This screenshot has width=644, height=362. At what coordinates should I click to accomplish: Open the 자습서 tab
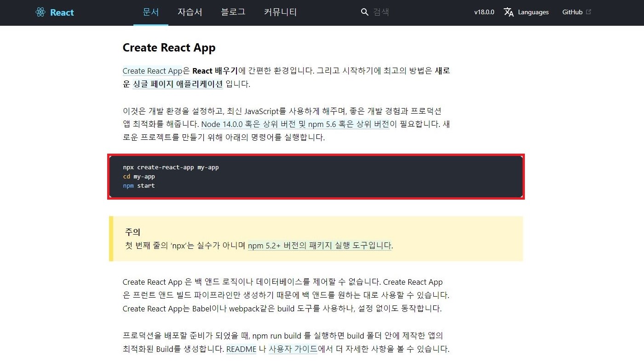tap(190, 12)
